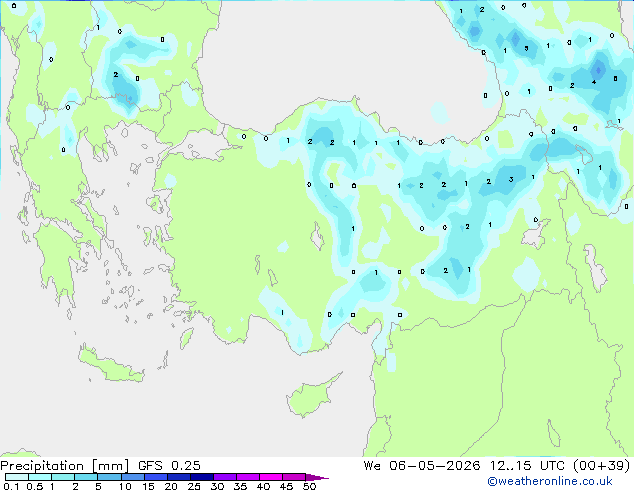
Task: Click the date 'We 06-05-2026' text
Action: 422,466
